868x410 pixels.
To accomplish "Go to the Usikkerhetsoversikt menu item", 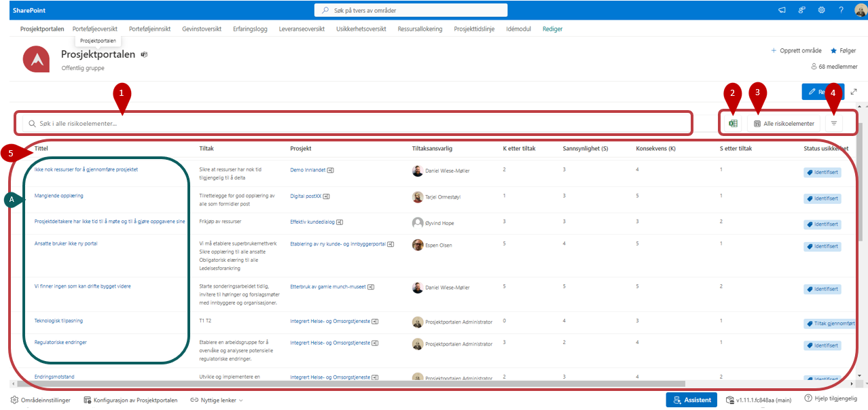I will [361, 29].
